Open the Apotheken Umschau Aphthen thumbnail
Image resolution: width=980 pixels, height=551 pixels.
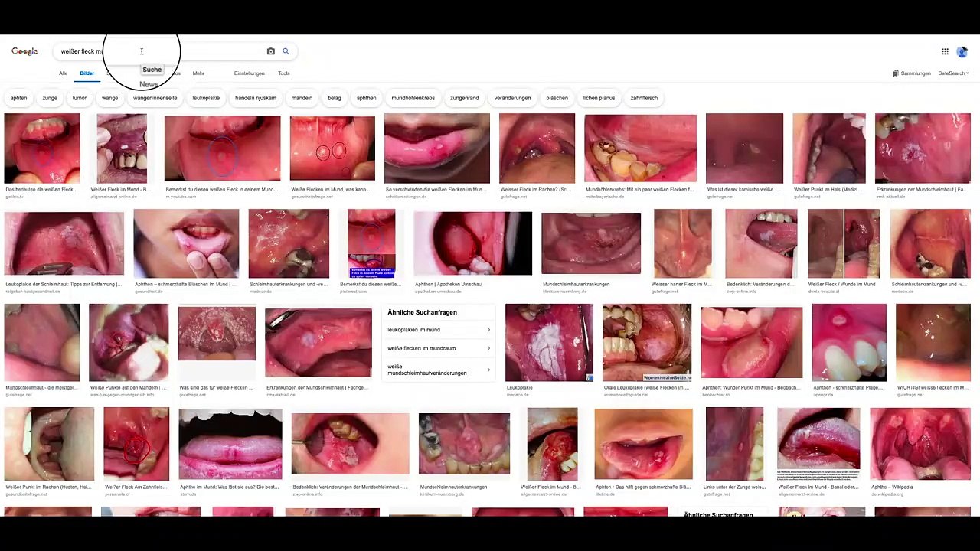[473, 244]
